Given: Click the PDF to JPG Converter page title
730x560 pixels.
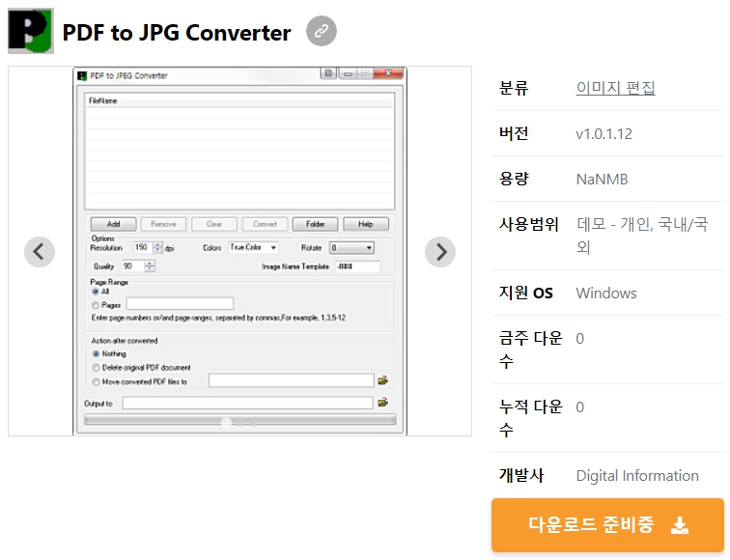Looking at the screenshot, I should click(x=177, y=33).
